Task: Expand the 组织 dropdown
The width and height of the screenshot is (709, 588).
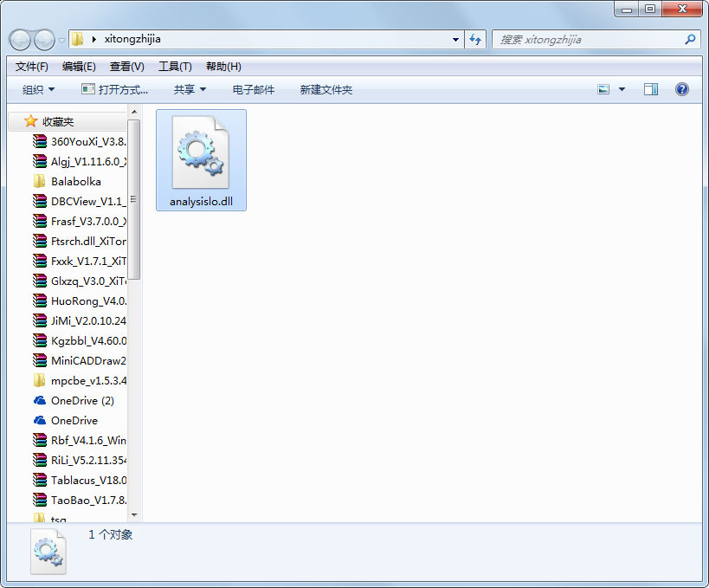Action: [x=38, y=89]
